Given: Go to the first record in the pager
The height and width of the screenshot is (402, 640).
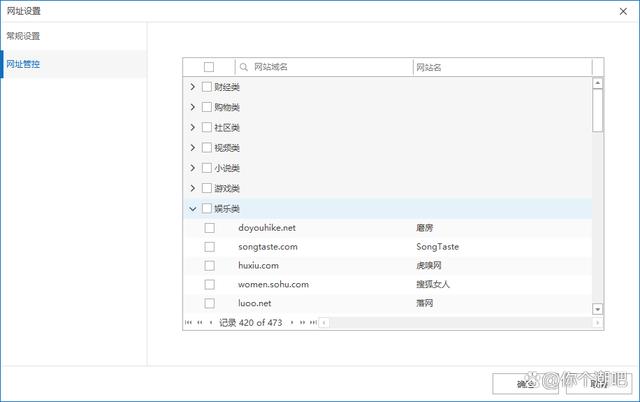Looking at the screenshot, I should (x=188, y=322).
